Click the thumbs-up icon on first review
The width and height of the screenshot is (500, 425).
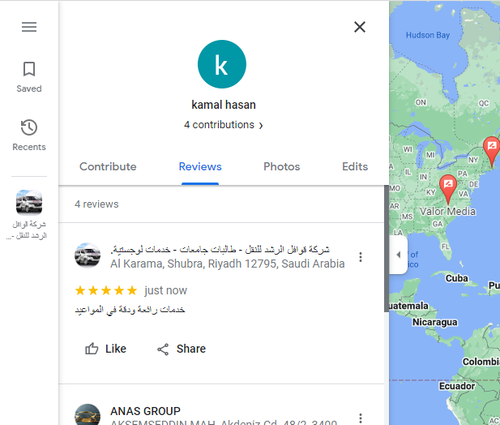click(91, 349)
